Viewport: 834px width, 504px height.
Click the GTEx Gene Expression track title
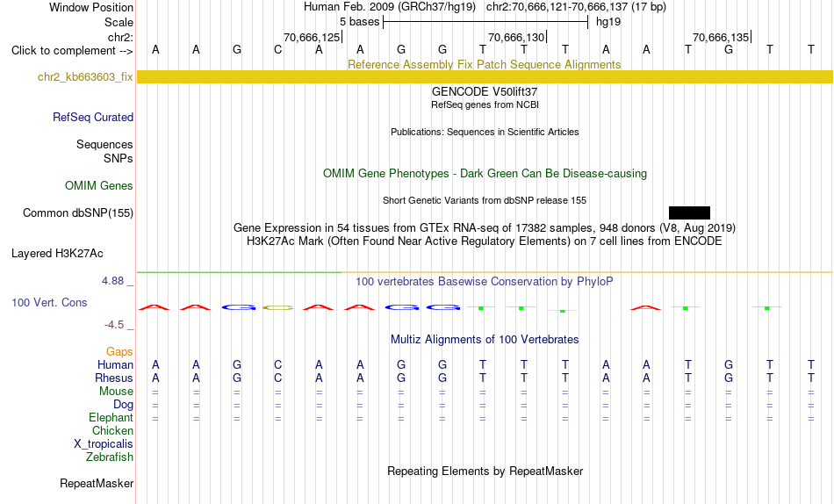tap(485, 227)
